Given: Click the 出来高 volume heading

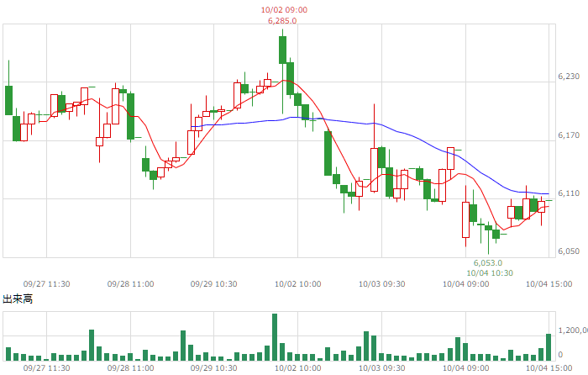Looking at the screenshot, I should [18, 298].
